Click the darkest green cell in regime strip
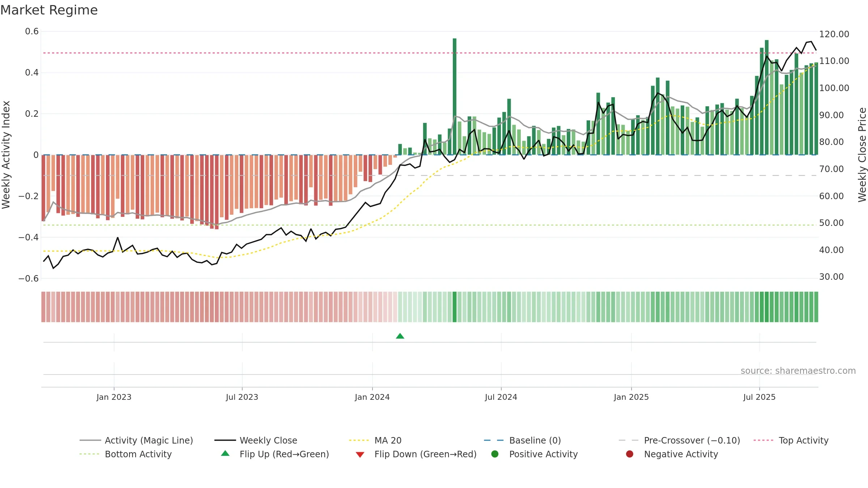 tap(455, 307)
